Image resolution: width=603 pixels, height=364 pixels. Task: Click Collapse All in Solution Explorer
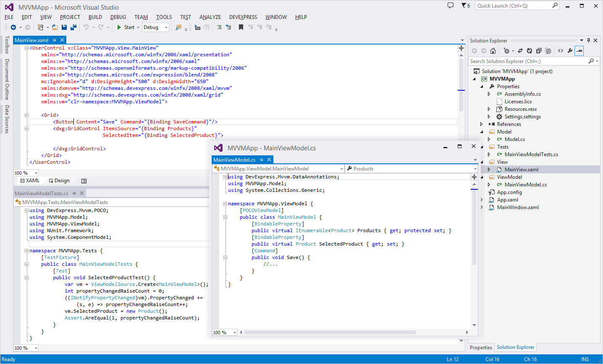coord(539,51)
